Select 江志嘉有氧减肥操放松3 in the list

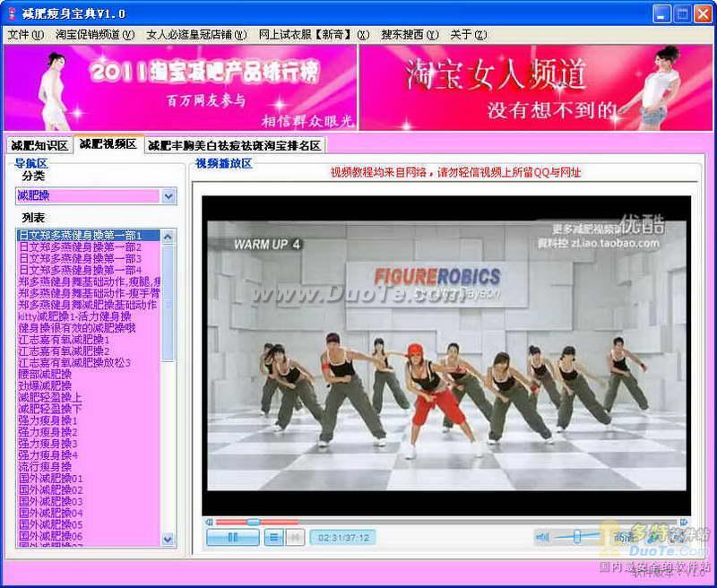pyautogui.click(x=88, y=363)
